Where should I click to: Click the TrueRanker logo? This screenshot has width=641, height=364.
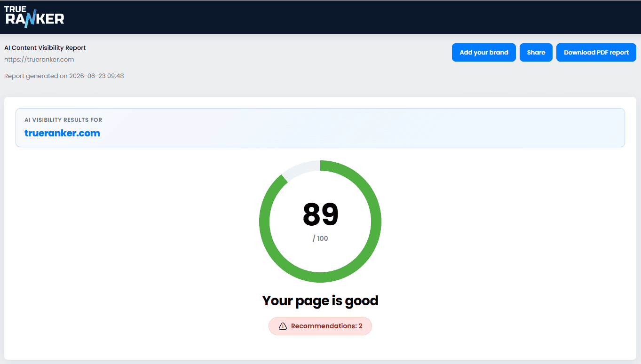(x=34, y=16)
